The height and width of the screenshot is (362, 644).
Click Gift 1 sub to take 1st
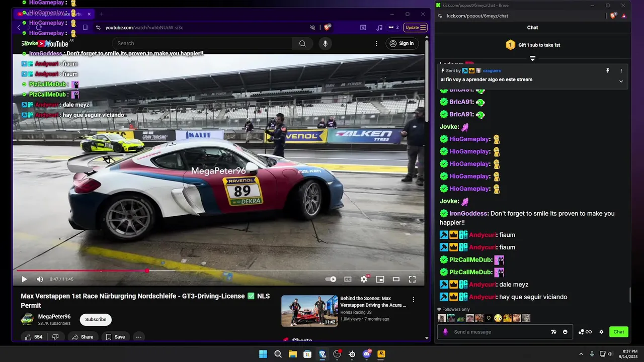(533, 45)
